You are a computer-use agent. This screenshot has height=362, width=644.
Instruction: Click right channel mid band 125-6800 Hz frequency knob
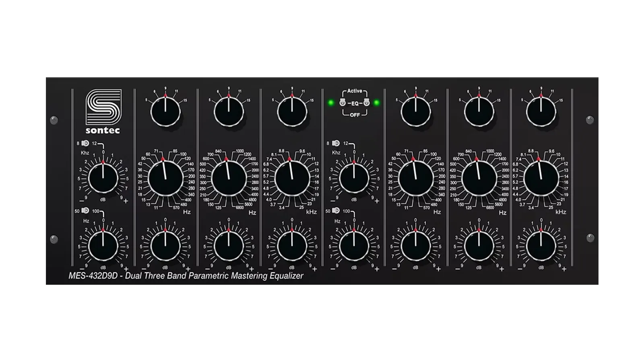pyautogui.click(x=479, y=179)
